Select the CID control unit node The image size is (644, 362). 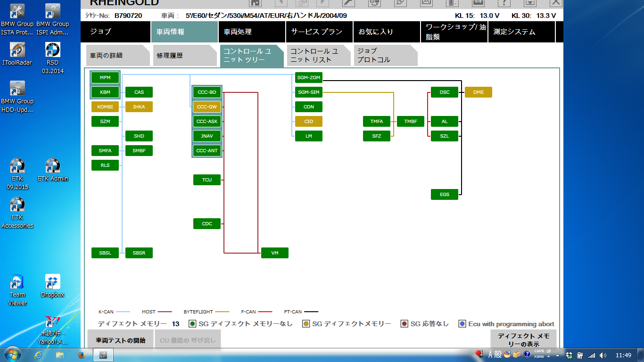point(309,122)
